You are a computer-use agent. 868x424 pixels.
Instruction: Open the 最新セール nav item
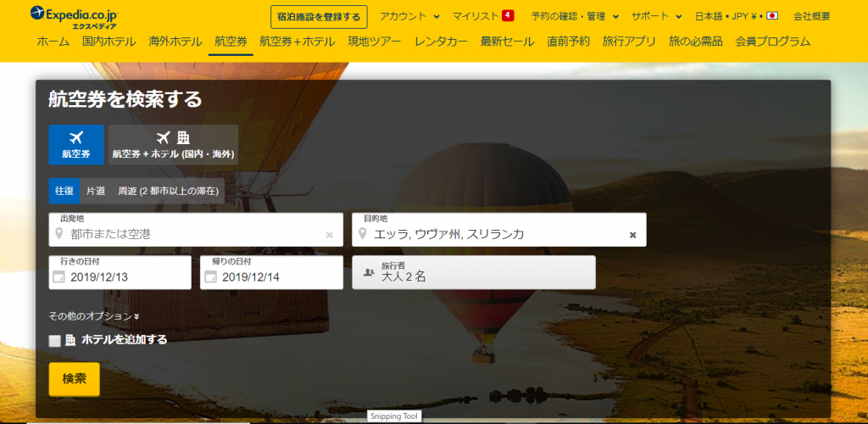coord(507,42)
